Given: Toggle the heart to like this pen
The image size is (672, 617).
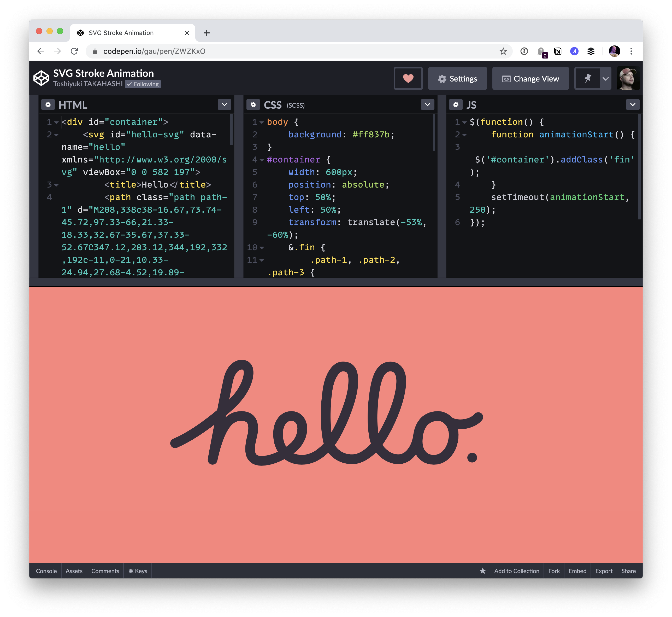Looking at the screenshot, I should pyautogui.click(x=408, y=78).
